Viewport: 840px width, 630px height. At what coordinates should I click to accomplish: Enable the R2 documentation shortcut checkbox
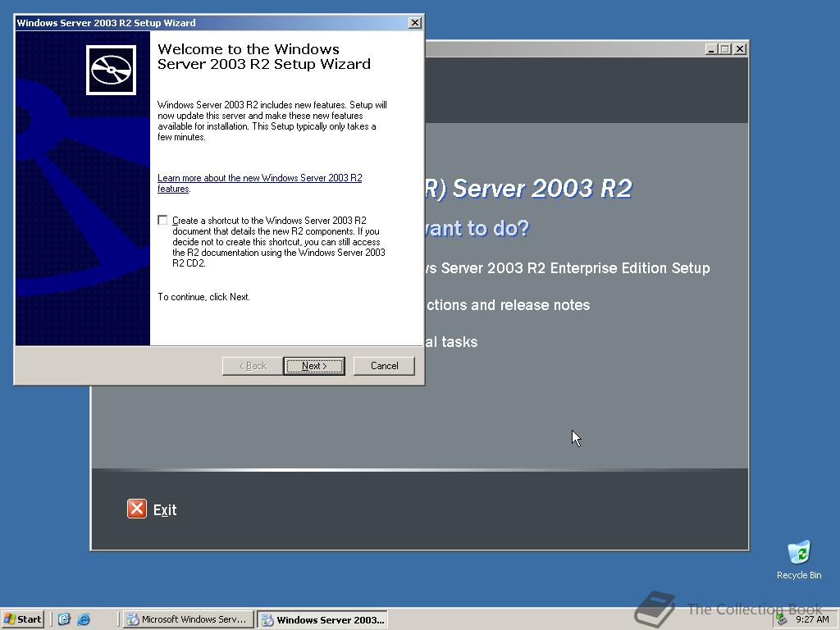pos(162,220)
